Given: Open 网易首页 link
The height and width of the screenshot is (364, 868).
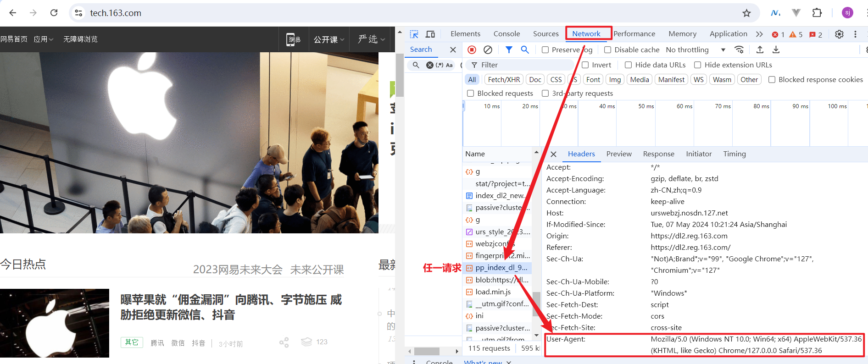Looking at the screenshot, I should coord(14,39).
